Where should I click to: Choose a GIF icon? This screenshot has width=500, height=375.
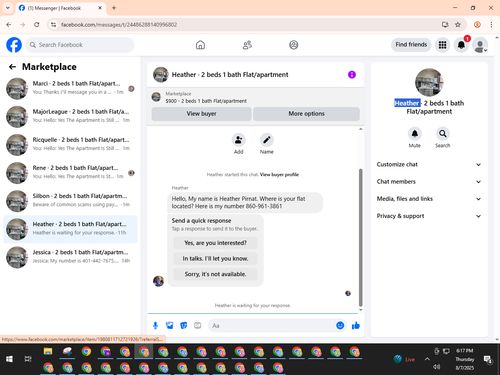click(198, 325)
